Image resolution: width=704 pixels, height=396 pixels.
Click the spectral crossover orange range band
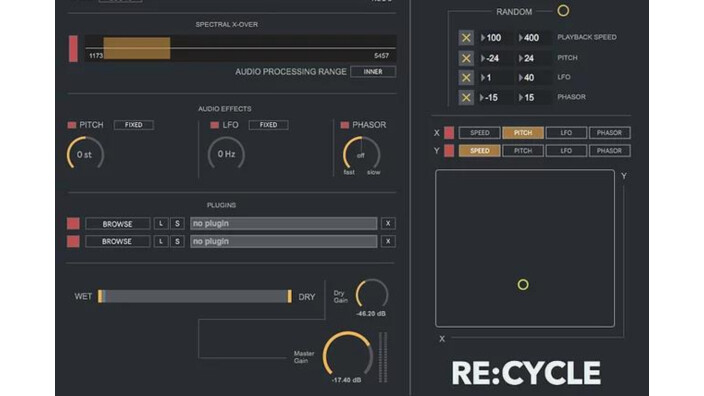click(136, 48)
